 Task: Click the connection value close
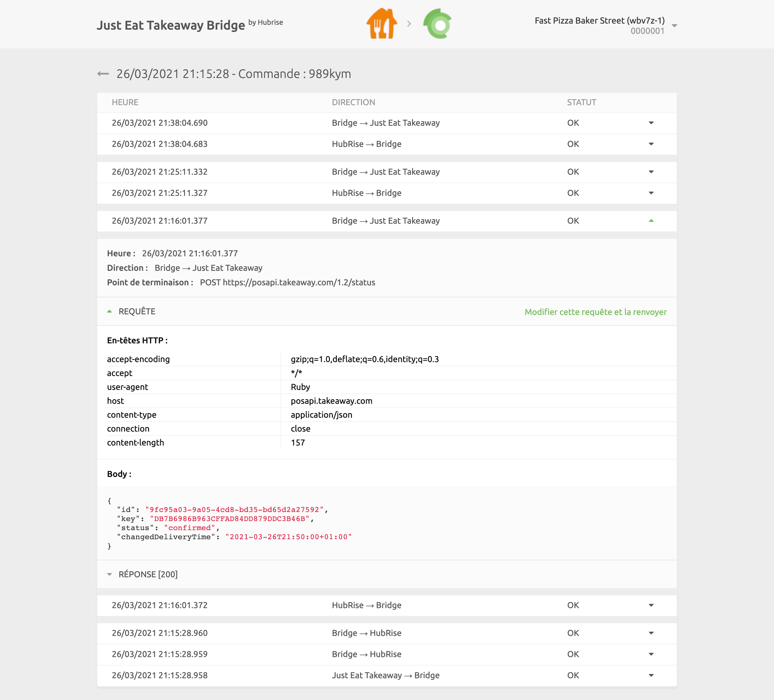pyautogui.click(x=300, y=429)
